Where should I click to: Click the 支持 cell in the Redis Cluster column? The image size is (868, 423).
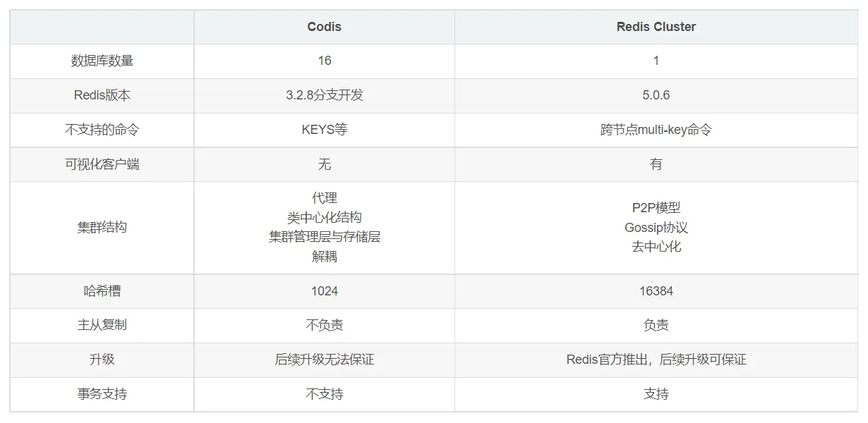click(x=656, y=394)
